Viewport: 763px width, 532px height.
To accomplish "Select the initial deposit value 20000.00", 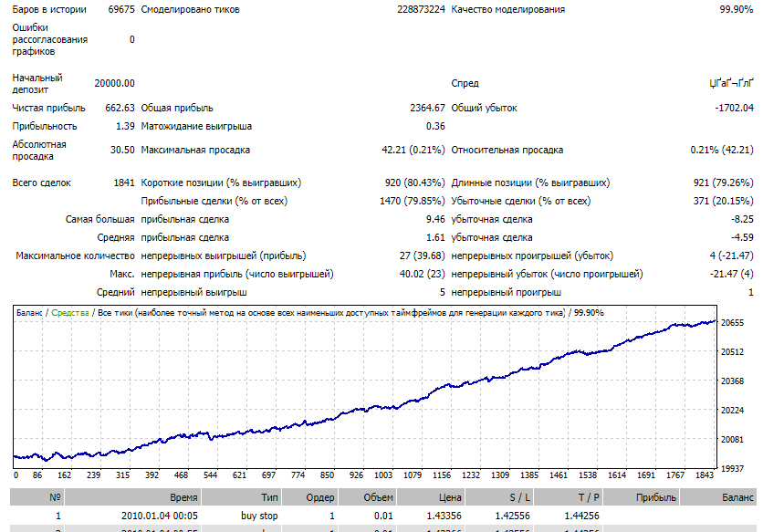I will point(114,83).
